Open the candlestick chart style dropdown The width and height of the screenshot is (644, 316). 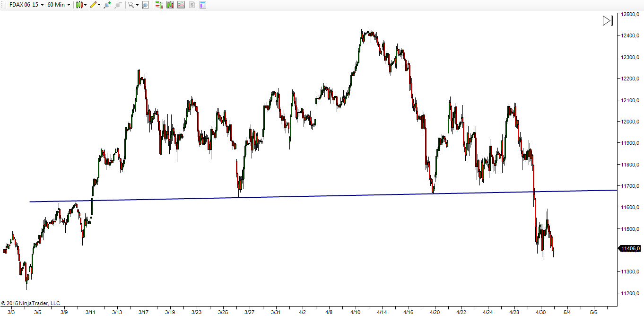point(81,5)
